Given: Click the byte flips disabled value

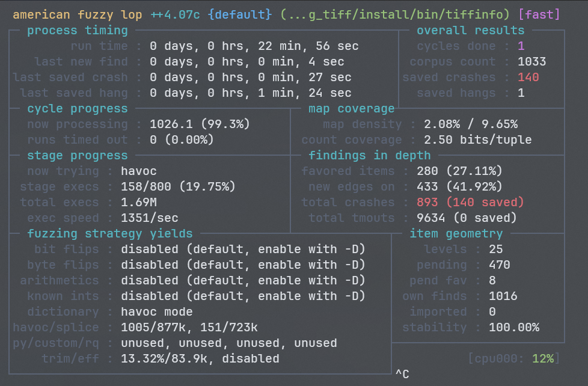Looking at the screenshot, I should point(243,265).
